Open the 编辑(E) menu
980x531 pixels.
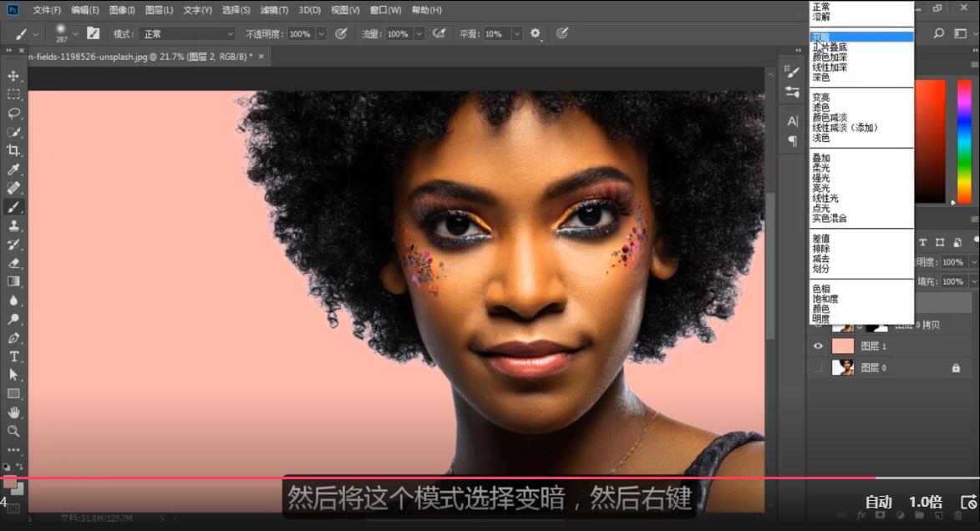pos(85,10)
